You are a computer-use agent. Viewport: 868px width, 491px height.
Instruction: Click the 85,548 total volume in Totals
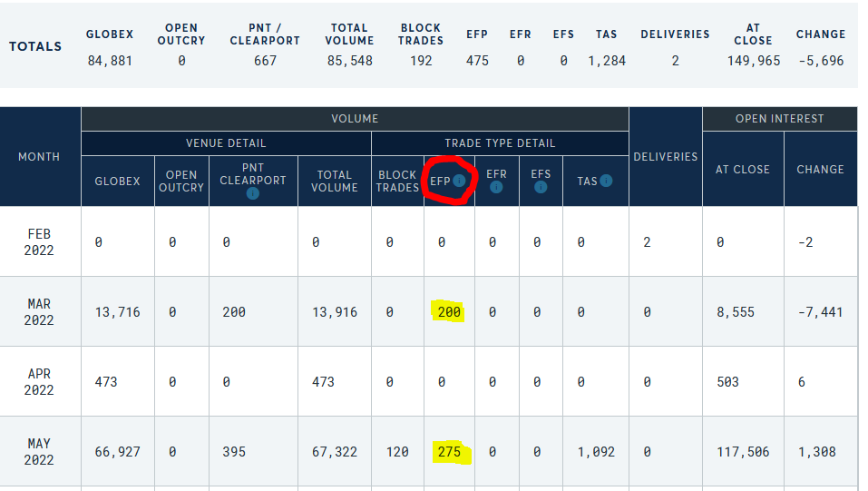click(x=350, y=61)
